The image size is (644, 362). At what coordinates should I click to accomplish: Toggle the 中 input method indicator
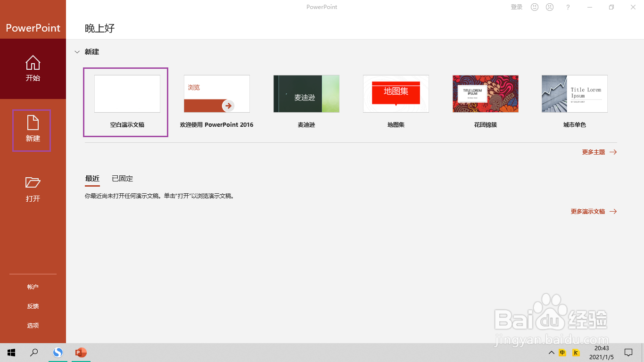(562, 353)
